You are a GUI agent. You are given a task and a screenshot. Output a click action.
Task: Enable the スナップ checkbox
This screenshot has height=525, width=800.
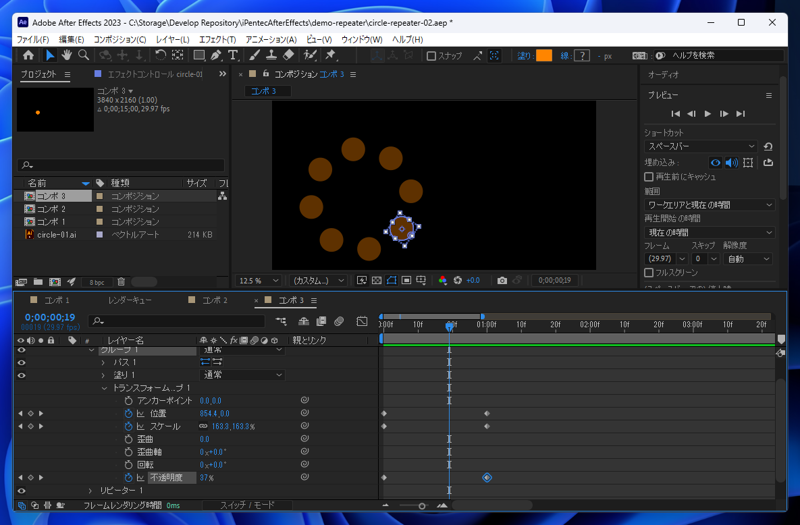tap(431, 56)
